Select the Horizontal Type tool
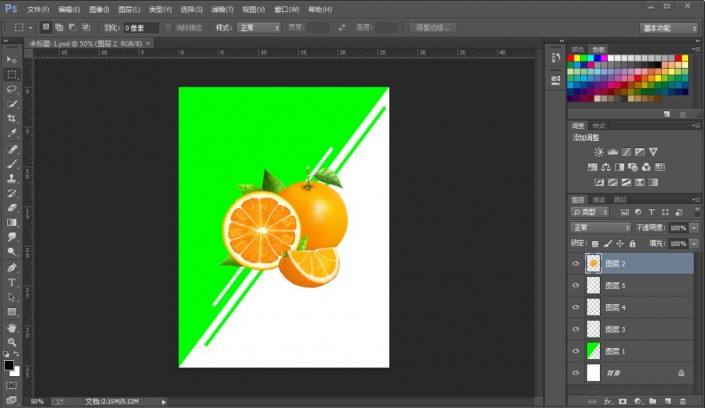705x408 pixels. [12, 282]
